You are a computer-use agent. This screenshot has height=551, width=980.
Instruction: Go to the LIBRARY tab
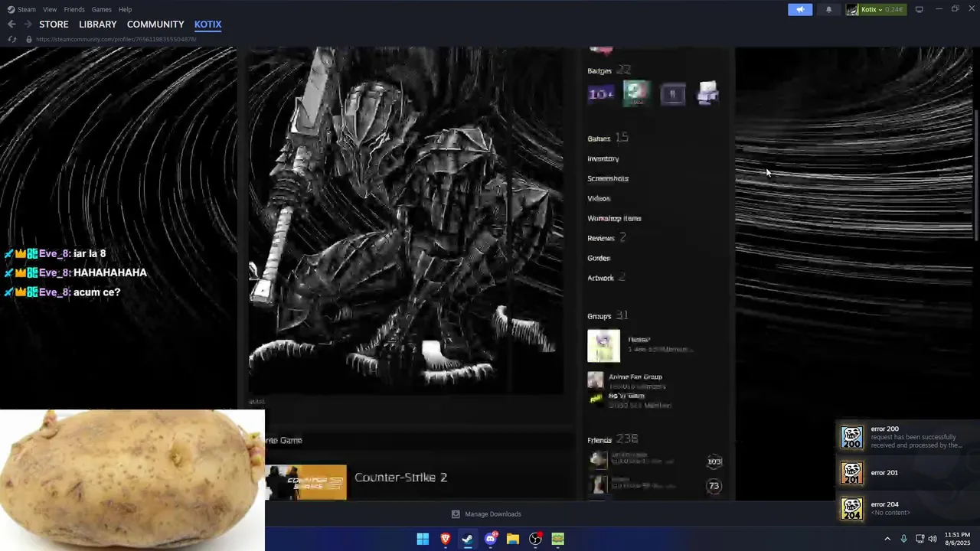coord(98,24)
